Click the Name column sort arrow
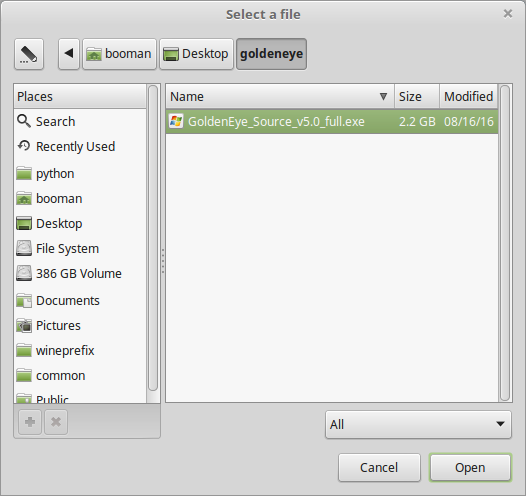 point(383,97)
